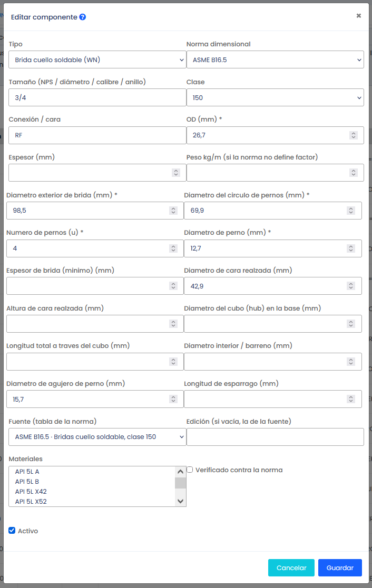Close the Editar componente dialog
This screenshot has width=372, height=588.
tap(358, 16)
